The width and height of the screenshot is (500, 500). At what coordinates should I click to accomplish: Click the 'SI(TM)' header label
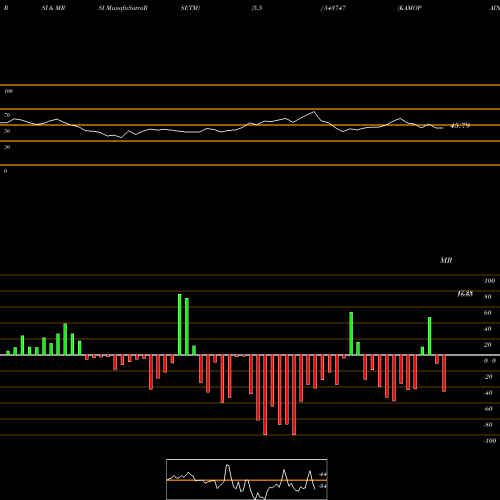190,8
